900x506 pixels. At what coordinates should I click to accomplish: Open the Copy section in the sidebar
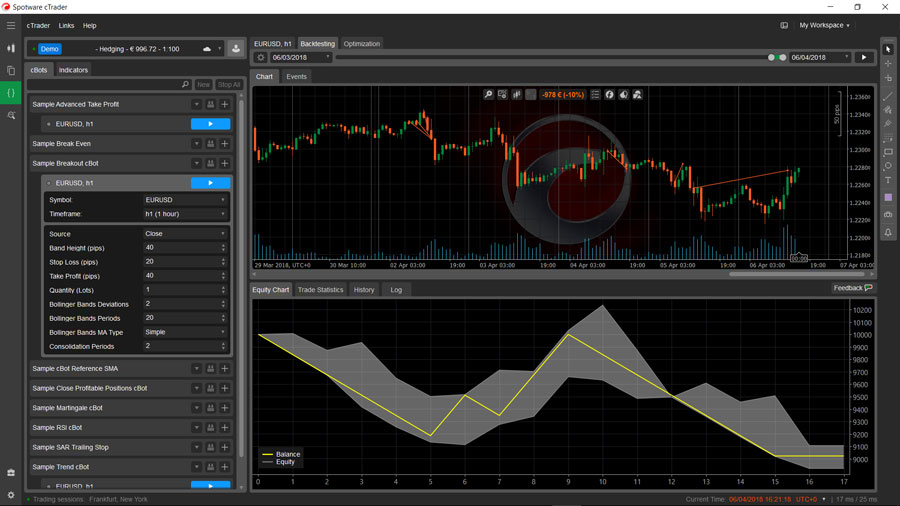[11, 71]
